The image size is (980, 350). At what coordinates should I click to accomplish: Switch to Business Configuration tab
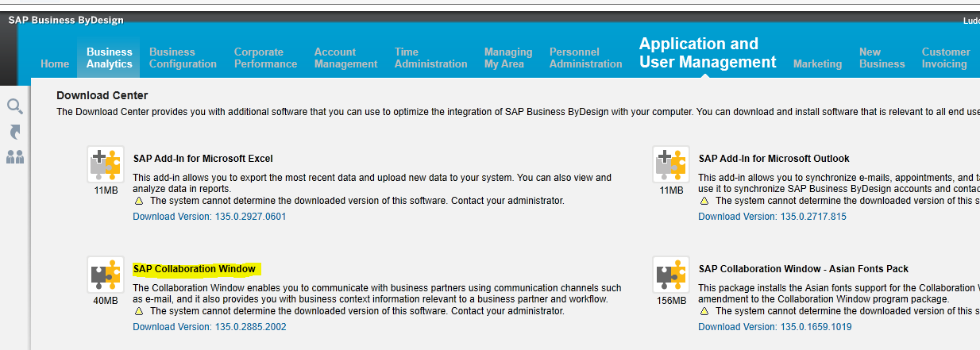click(x=183, y=58)
